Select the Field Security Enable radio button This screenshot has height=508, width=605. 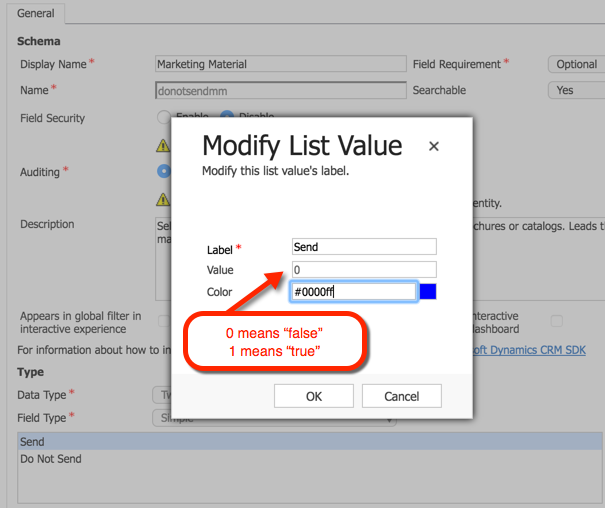(x=164, y=117)
